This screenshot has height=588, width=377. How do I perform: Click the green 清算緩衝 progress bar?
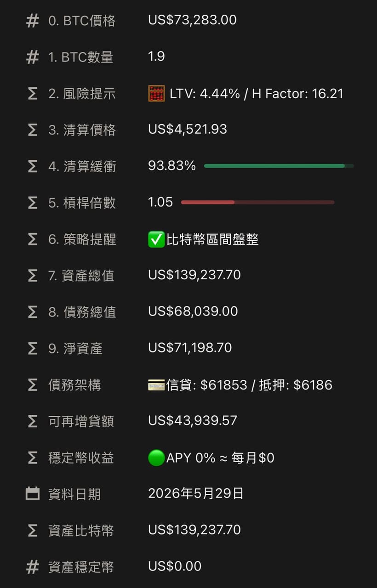point(279,166)
